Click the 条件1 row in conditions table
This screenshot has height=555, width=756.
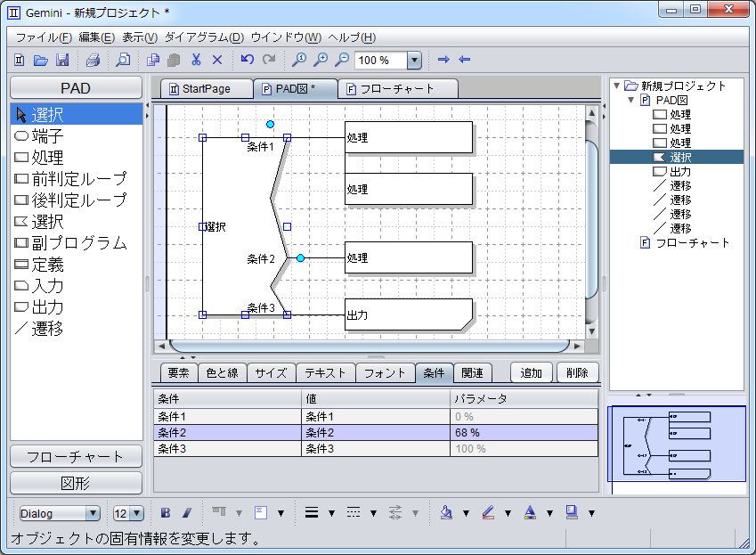tap(376, 417)
